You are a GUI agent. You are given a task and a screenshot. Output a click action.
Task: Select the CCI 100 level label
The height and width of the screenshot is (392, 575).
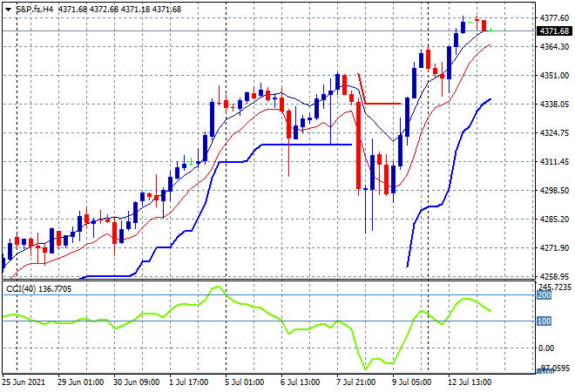pos(545,321)
